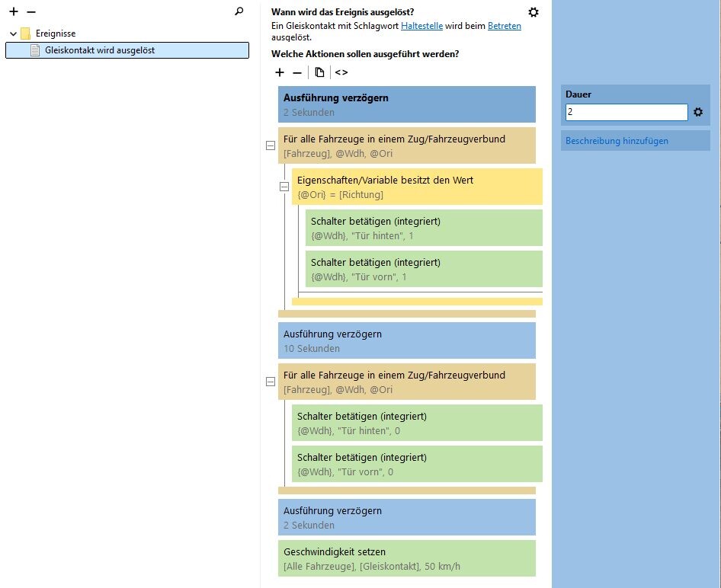Image resolution: width=721 pixels, height=588 pixels.
Task: Open the trigger settings gear
Action: (x=534, y=12)
